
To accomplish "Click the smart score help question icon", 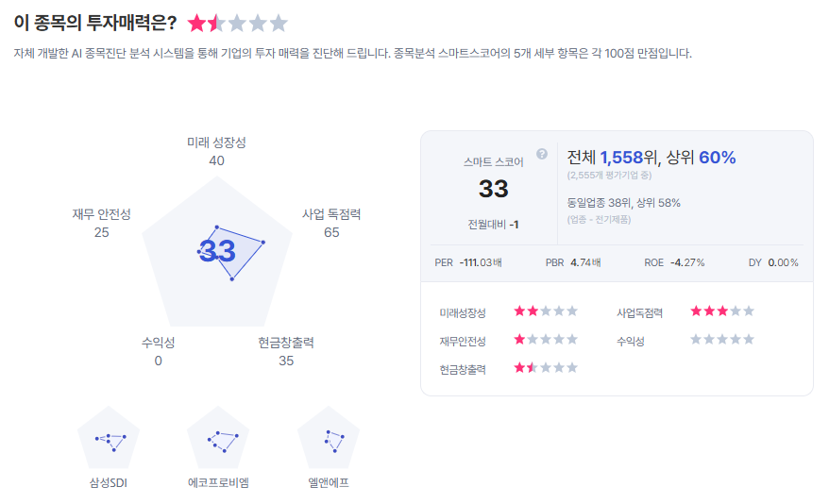I will pos(542,154).
